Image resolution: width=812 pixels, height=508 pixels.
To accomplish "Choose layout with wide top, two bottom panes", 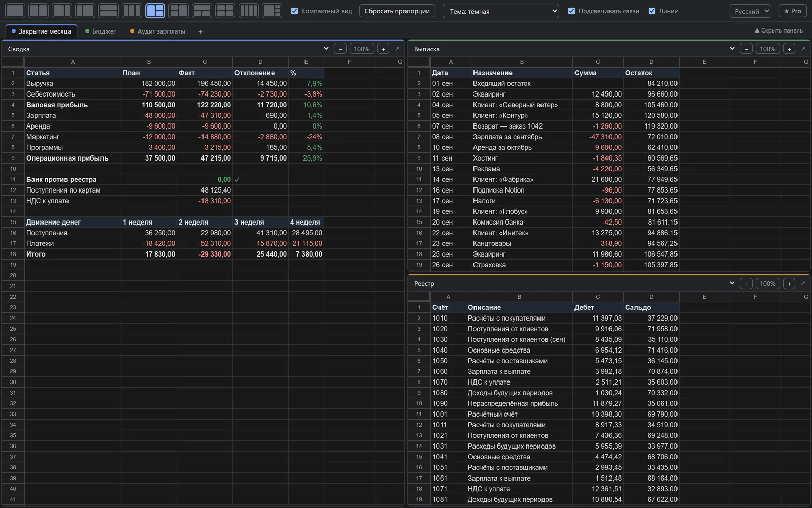I will (x=202, y=11).
